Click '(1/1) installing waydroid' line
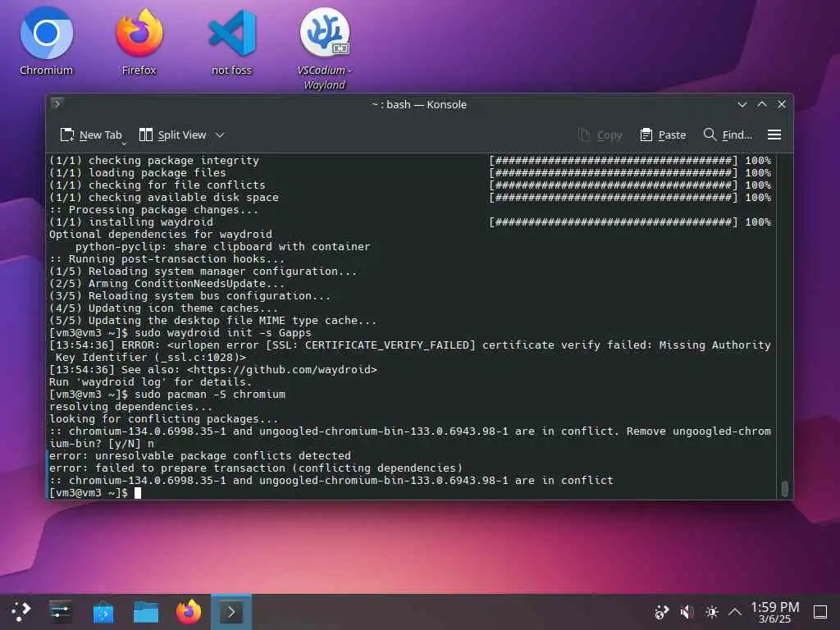840x630 pixels. pyautogui.click(x=130, y=221)
